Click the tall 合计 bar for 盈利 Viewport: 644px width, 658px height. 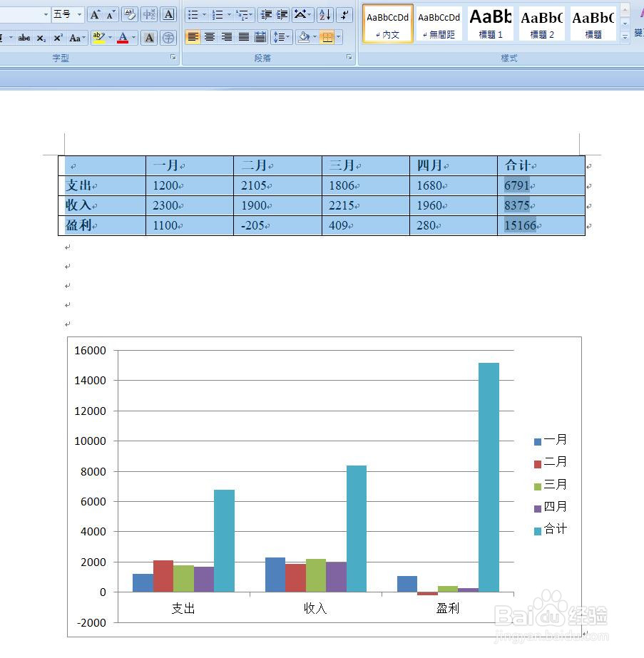click(489, 477)
